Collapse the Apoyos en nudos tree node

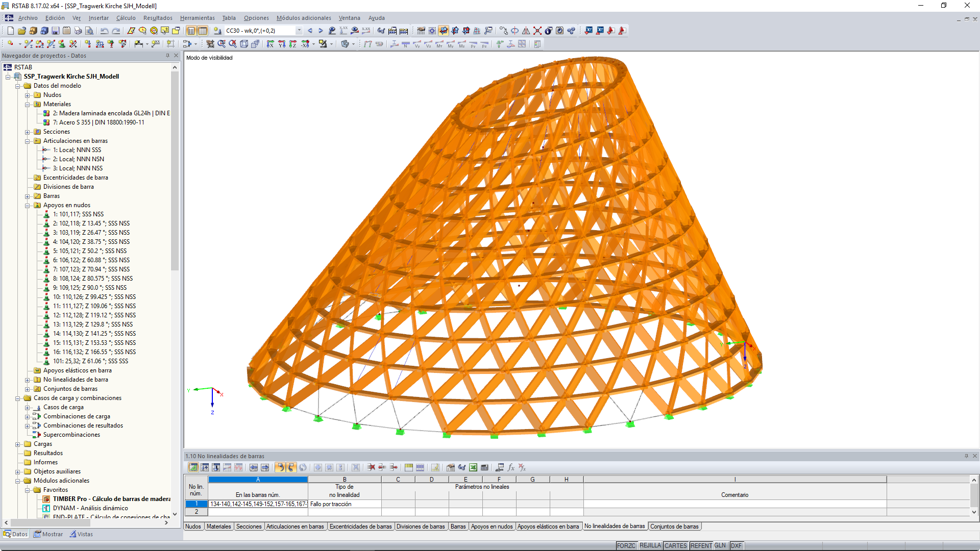pos(28,205)
